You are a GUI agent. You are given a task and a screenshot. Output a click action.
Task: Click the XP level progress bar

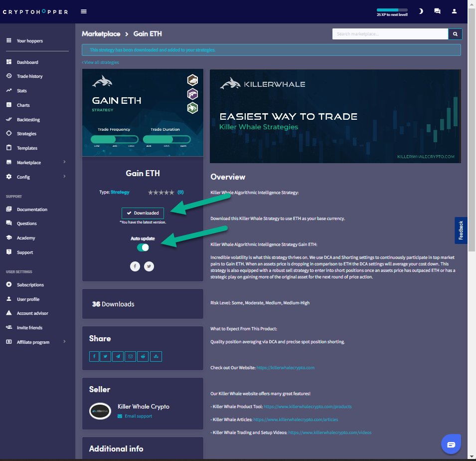pyautogui.click(x=392, y=10)
